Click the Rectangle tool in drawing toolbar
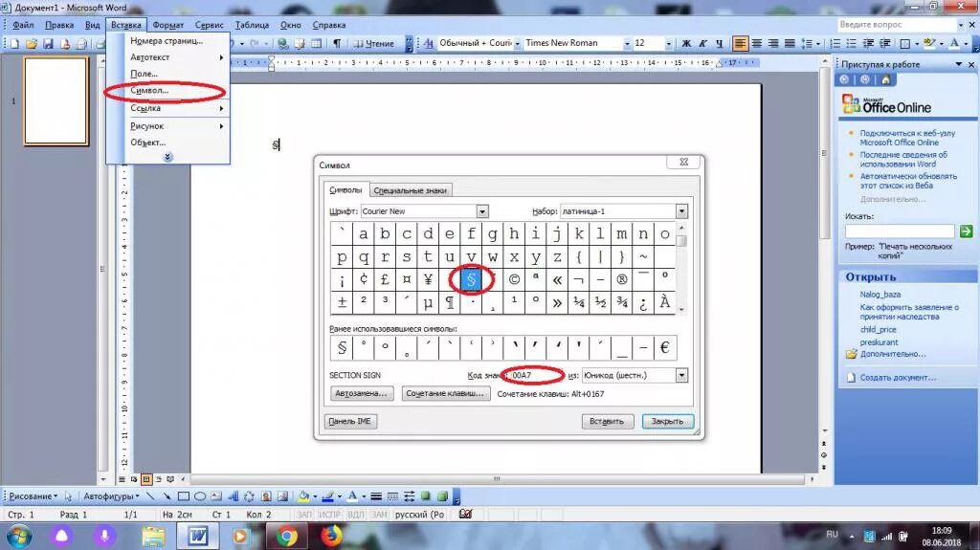This screenshot has height=550, width=980. click(183, 496)
